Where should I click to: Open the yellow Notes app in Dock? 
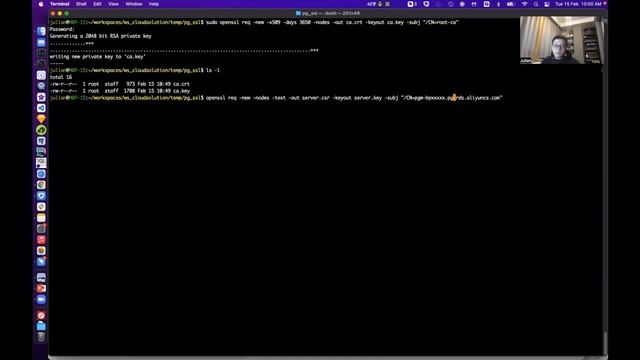[x=41, y=218]
